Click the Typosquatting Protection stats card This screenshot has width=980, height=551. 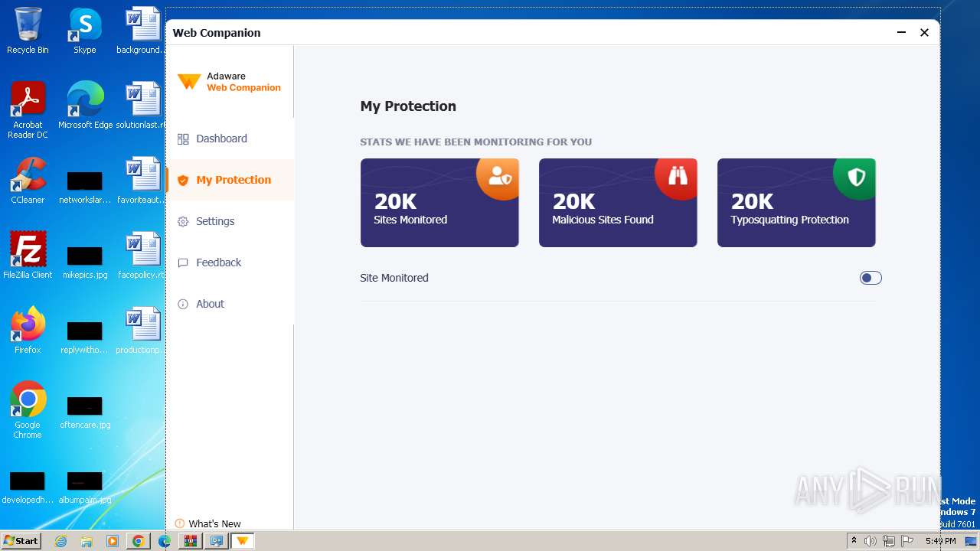tap(796, 203)
